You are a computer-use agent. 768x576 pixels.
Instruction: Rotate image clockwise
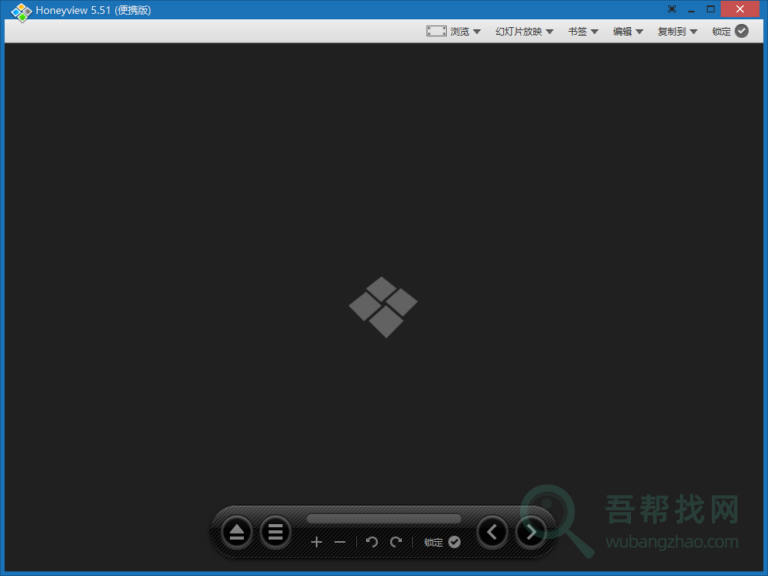tap(396, 542)
